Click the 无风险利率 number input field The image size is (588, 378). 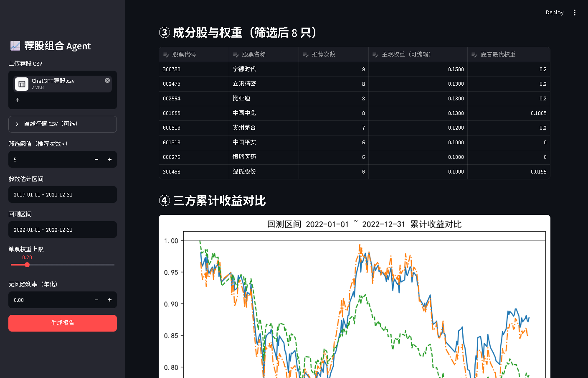(x=49, y=300)
